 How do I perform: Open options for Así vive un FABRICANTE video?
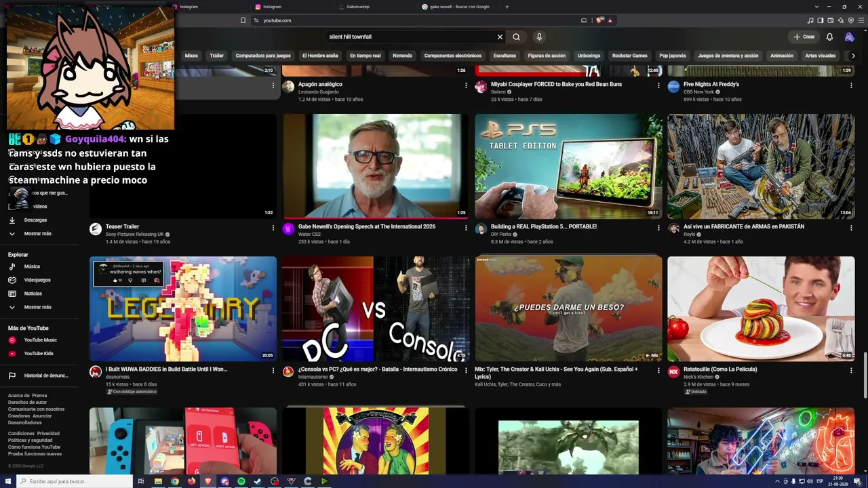coord(851,228)
